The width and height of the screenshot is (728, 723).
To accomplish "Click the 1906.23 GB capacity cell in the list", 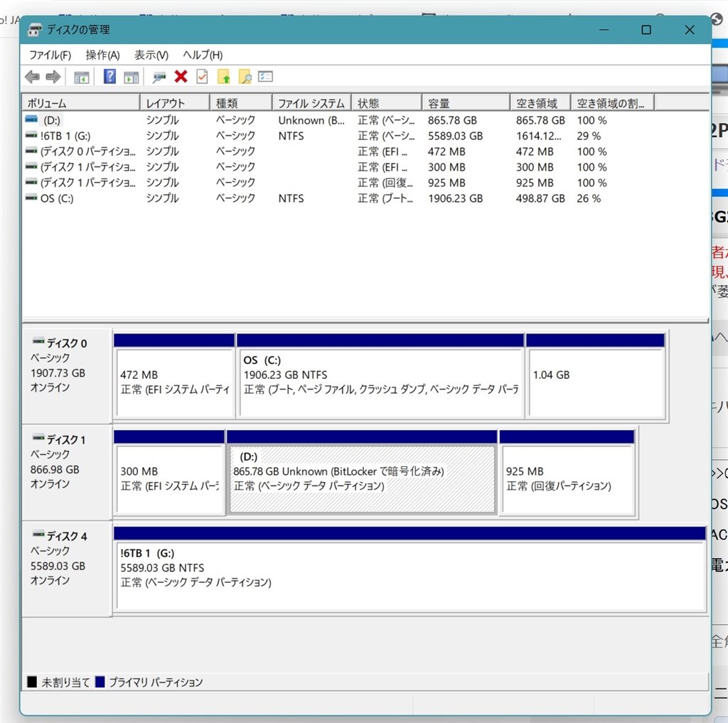I will pyautogui.click(x=455, y=198).
